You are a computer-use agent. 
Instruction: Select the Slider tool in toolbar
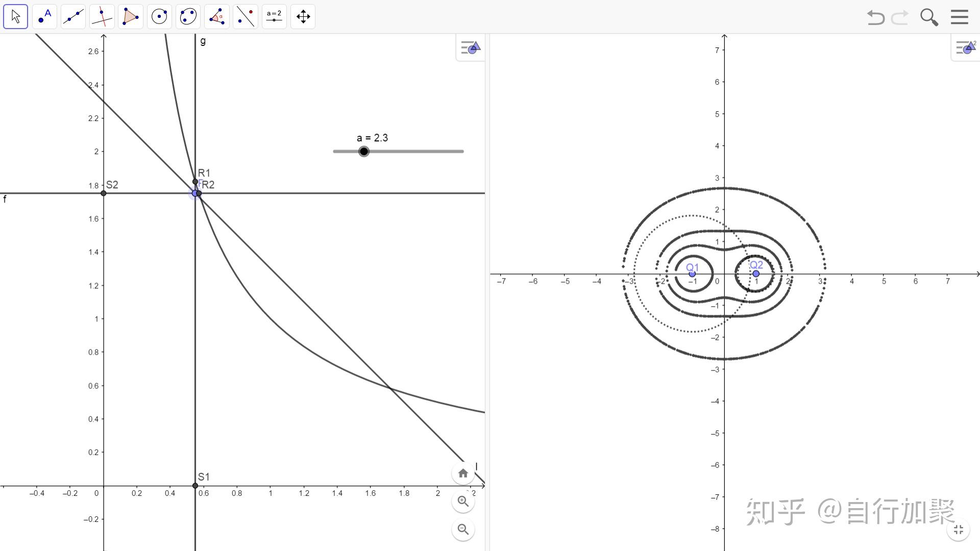[274, 17]
